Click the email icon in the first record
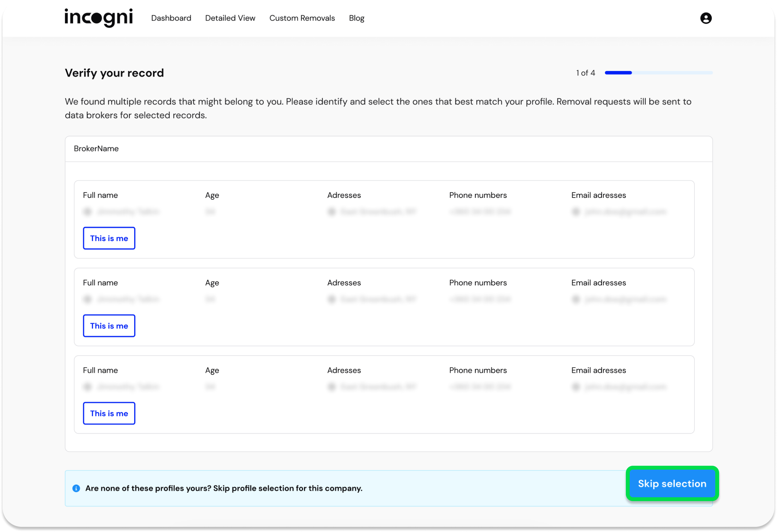 (x=576, y=211)
